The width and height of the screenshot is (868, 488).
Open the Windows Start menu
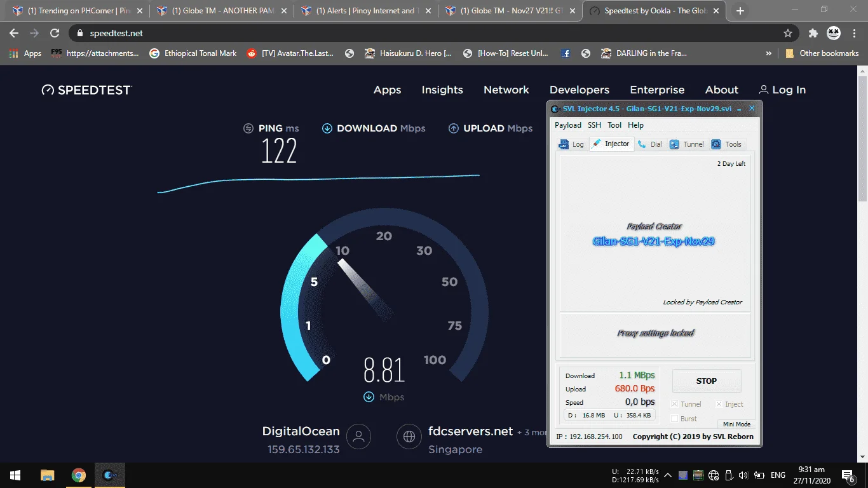(15, 475)
